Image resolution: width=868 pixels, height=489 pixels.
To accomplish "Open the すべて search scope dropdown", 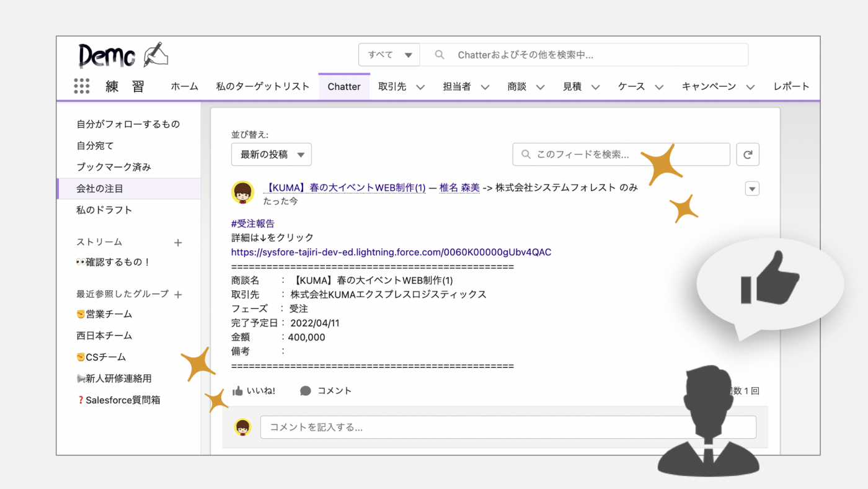I will pos(389,55).
